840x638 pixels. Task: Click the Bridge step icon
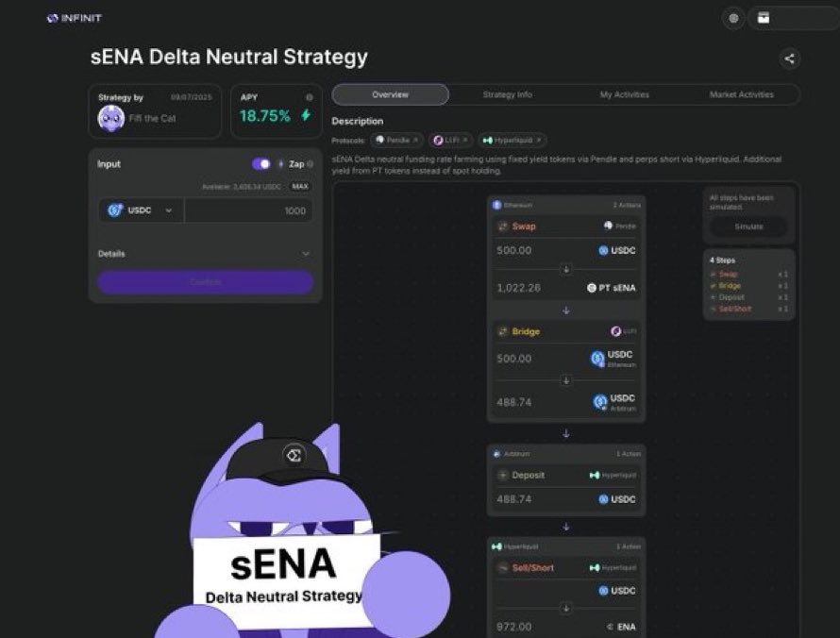tap(502, 332)
